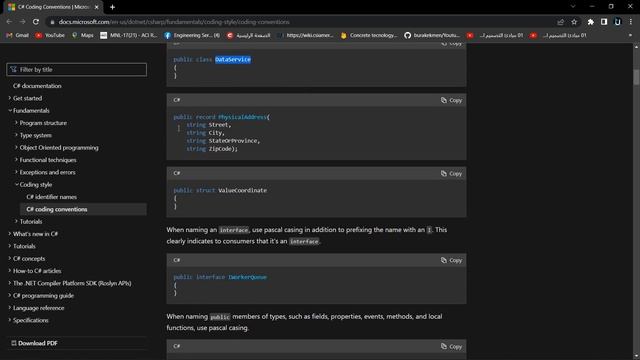Close the C# Coding Conventions tab

97,7
